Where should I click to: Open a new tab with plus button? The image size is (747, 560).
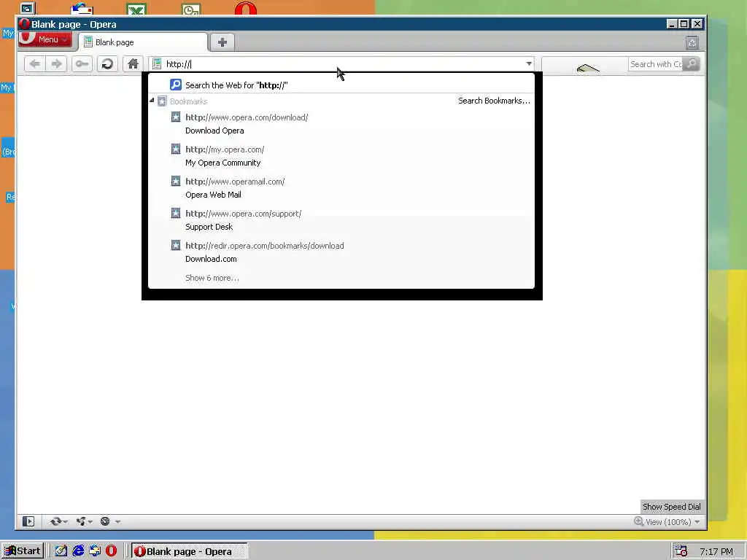point(222,42)
